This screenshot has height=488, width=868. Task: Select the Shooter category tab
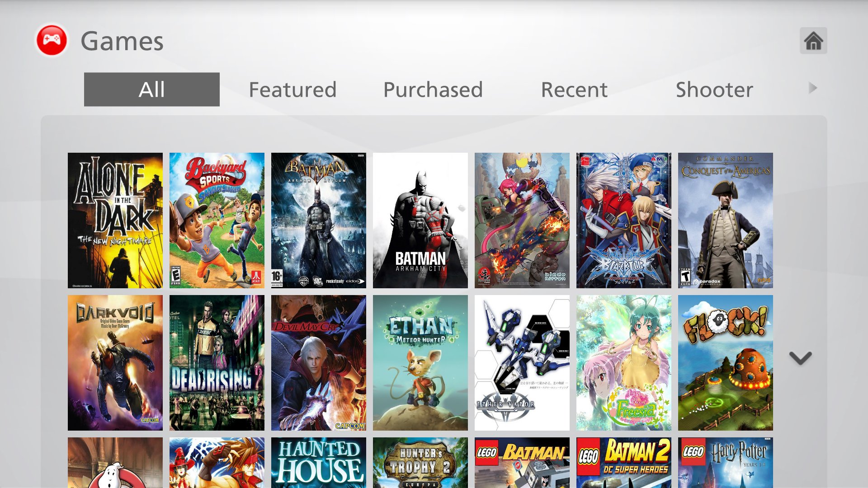tap(714, 89)
